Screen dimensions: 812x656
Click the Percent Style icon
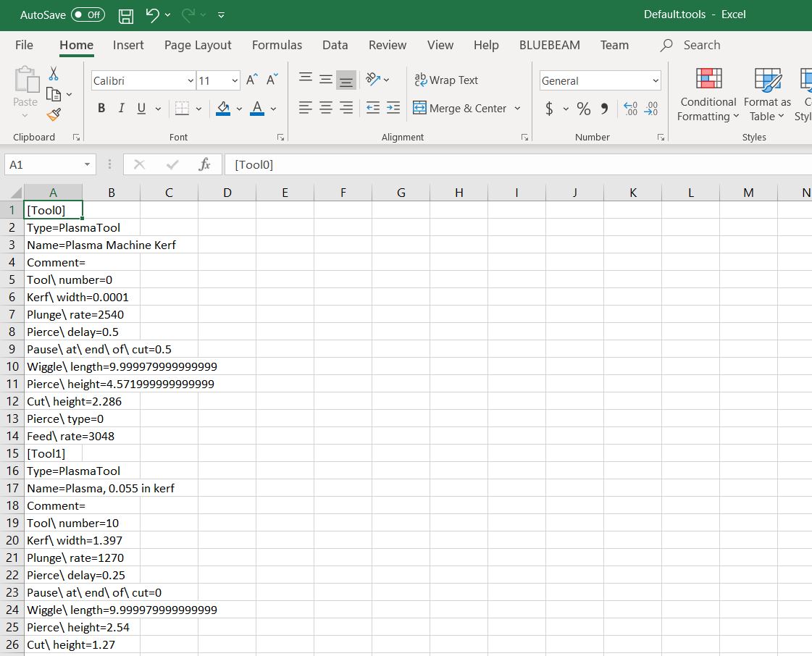click(x=584, y=108)
